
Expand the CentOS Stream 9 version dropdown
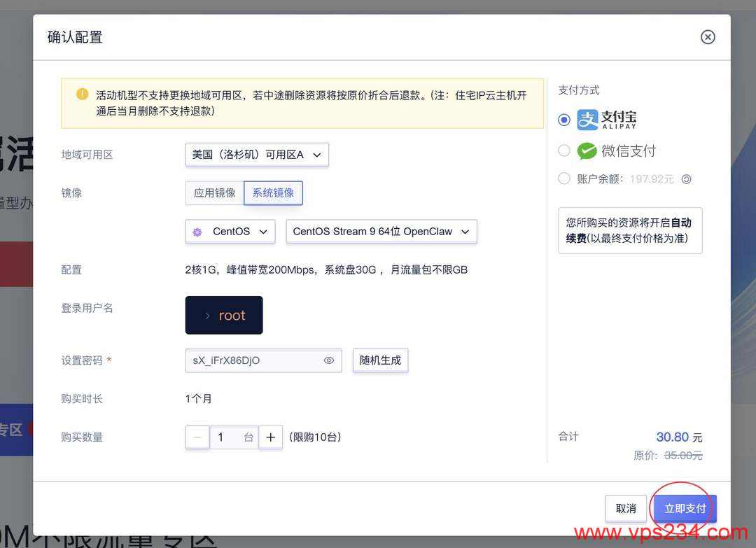coord(381,231)
